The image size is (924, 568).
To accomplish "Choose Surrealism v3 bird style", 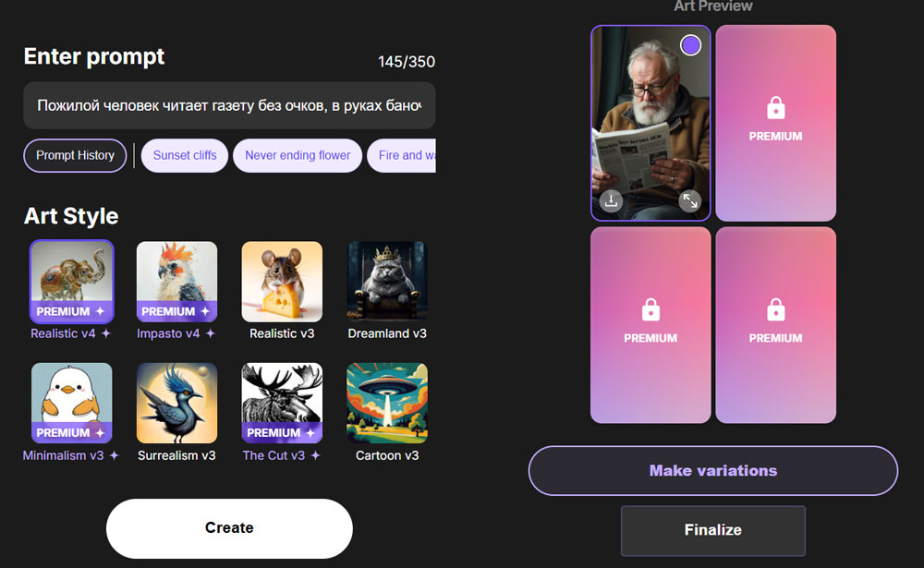I will pyautogui.click(x=176, y=403).
